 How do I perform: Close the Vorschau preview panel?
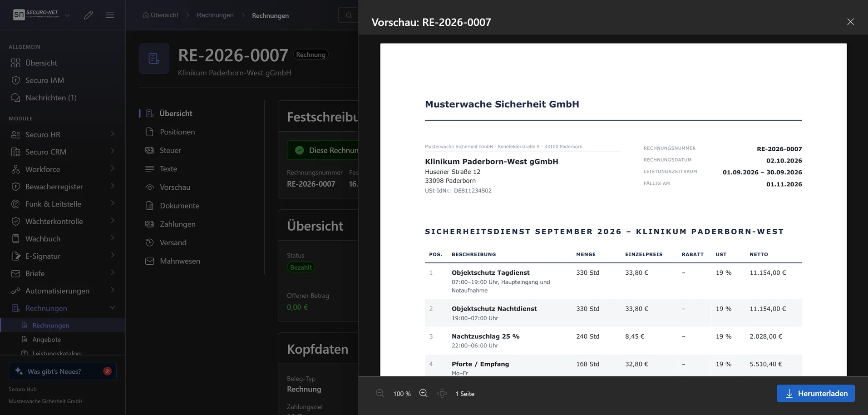(x=850, y=22)
